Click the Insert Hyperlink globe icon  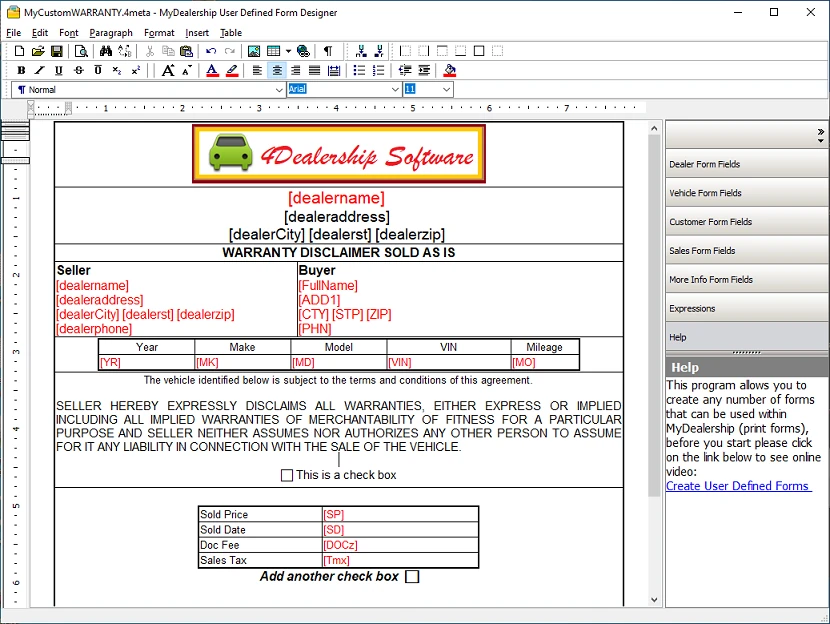(x=303, y=51)
